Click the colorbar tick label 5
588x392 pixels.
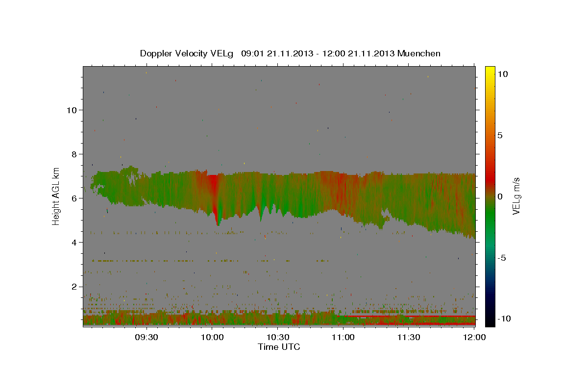click(500, 135)
